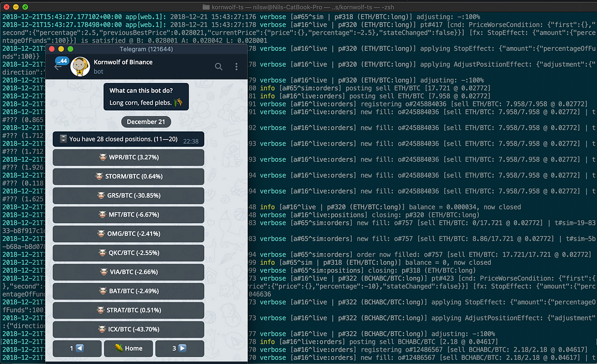
Task: Go to previous page 1 of positions
Action: point(77,348)
